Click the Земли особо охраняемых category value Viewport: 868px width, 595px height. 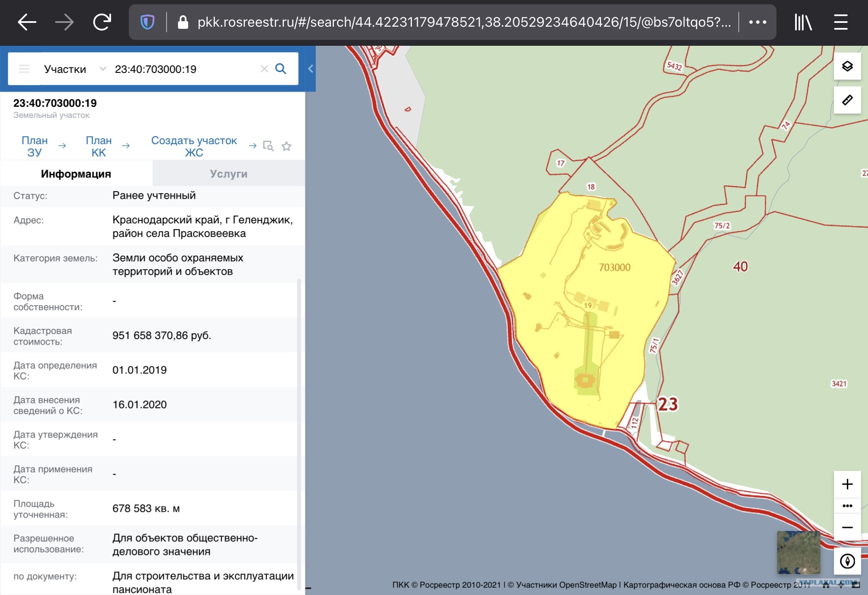point(178,264)
